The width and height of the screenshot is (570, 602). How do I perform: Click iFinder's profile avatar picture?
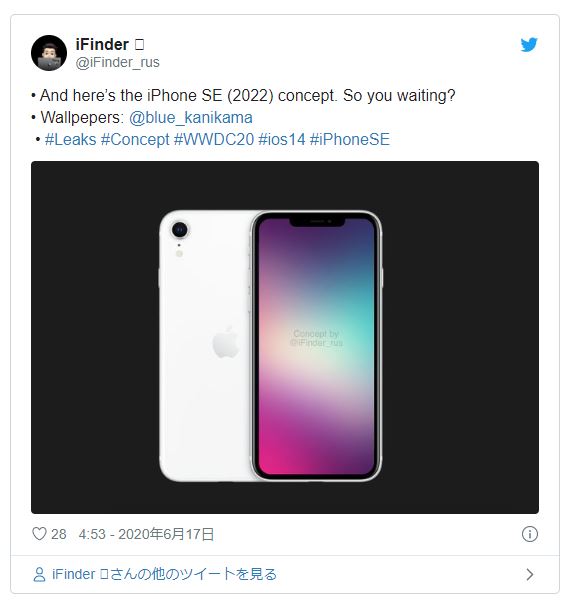point(49,53)
